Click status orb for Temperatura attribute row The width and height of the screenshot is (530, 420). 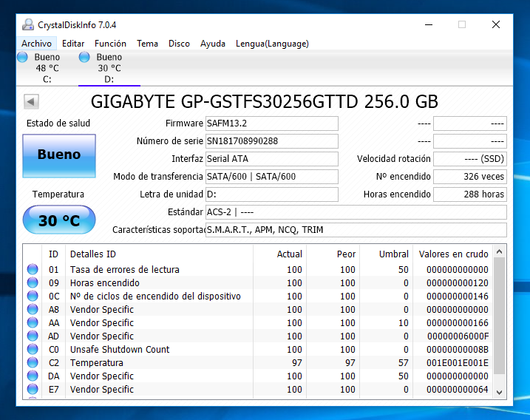tap(33, 363)
